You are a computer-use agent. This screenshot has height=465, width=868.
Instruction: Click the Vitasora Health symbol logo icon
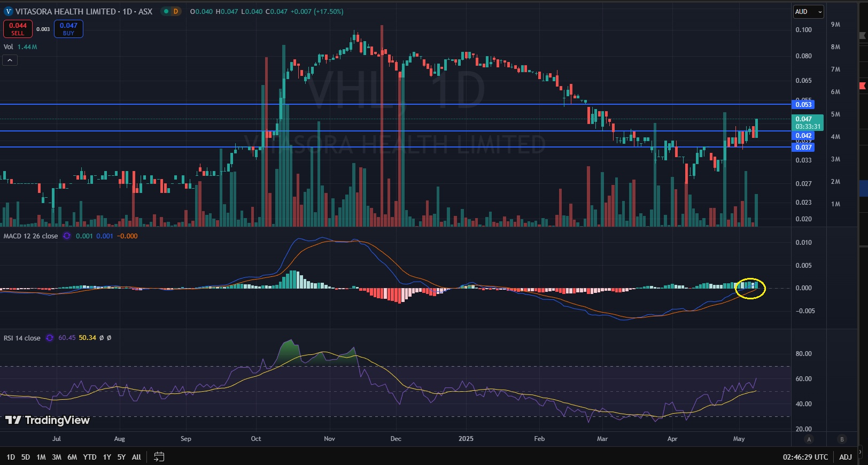pyautogui.click(x=8, y=11)
